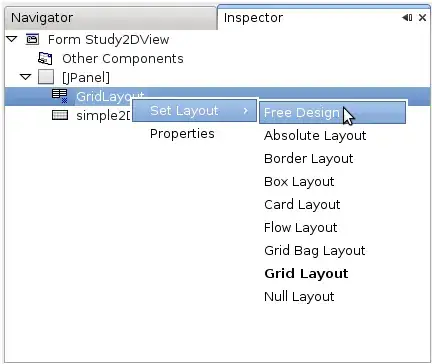The height and width of the screenshot is (364, 432).
Task: Click the JPanel container icon
Action: [x=46, y=77]
